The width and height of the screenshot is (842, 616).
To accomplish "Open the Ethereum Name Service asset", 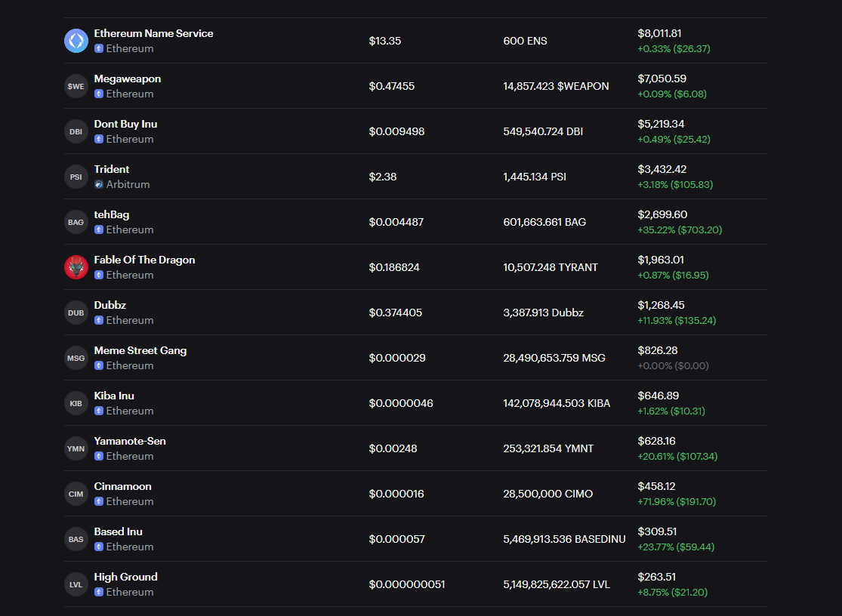I will (415, 41).
